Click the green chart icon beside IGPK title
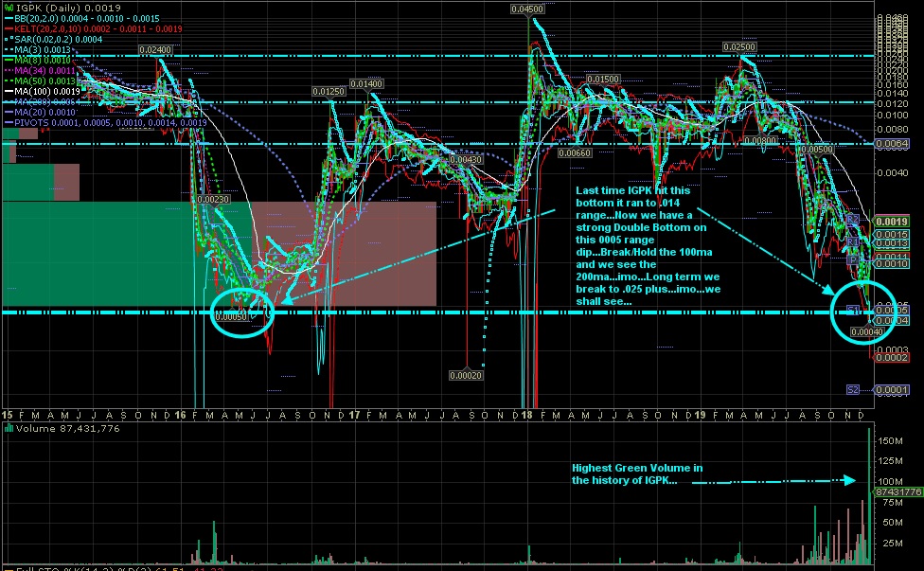Viewport: 924px width, 571px height. pyautogui.click(x=9, y=8)
